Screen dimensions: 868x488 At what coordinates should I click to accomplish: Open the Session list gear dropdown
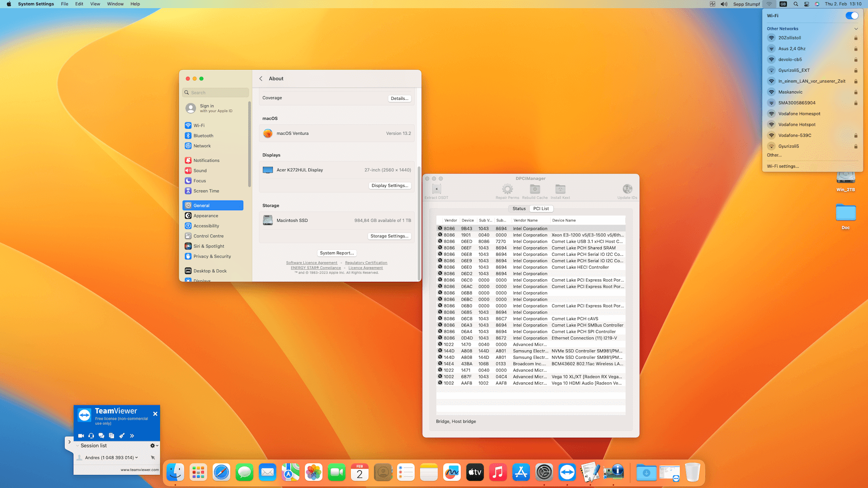click(x=154, y=446)
